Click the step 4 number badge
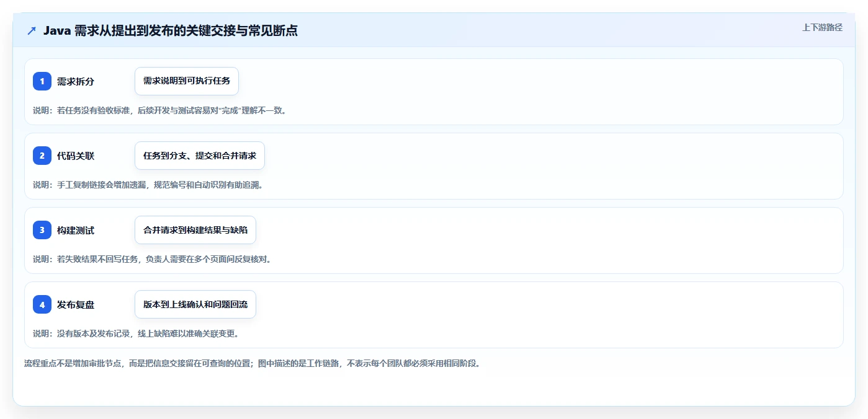Viewport: 868px width, 419px height. [42, 304]
